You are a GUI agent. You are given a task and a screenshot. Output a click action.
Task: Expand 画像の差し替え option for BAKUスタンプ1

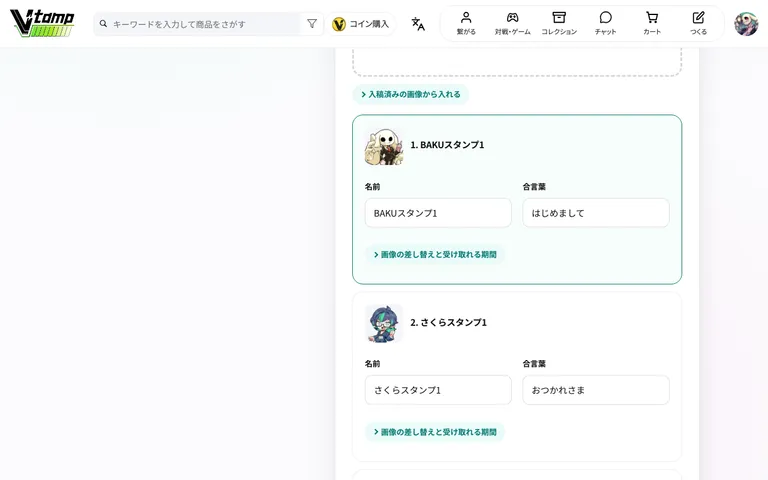tap(435, 255)
